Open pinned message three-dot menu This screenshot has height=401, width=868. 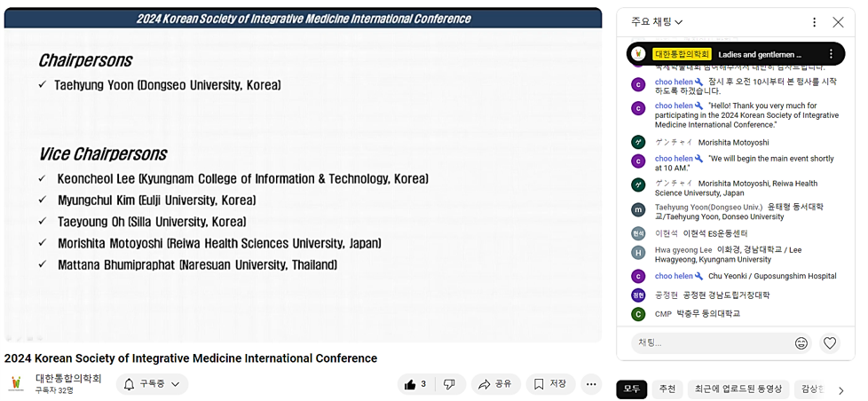(x=831, y=54)
